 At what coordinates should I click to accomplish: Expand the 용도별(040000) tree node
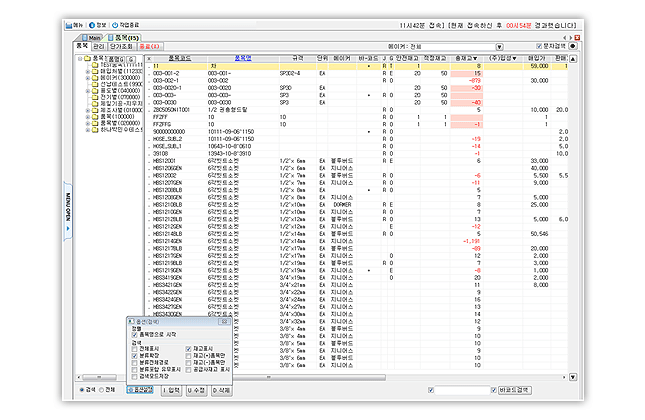coord(87,90)
